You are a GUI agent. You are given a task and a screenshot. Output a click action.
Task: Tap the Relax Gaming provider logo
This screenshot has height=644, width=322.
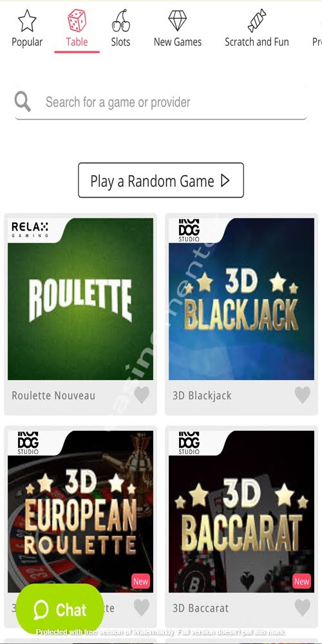[30, 229]
